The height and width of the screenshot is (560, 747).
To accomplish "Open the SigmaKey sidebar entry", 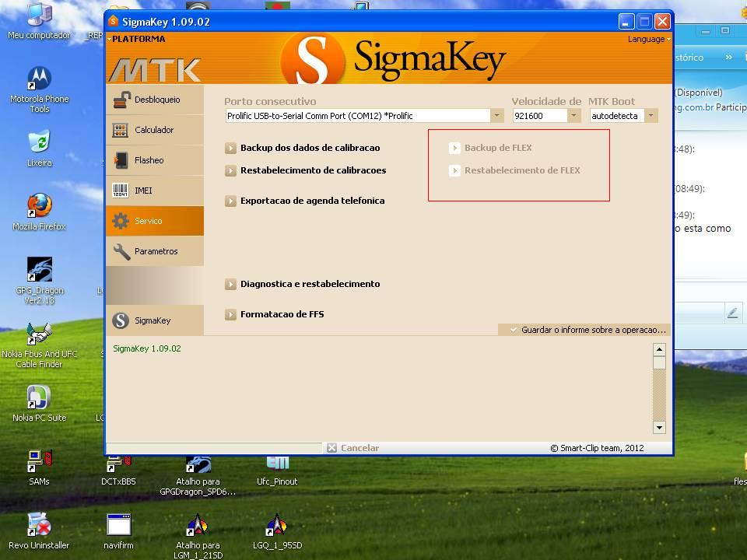I will tap(155, 320).
